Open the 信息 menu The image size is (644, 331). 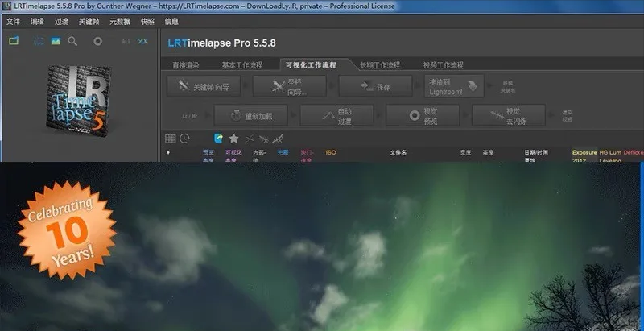tap(171, 22)
